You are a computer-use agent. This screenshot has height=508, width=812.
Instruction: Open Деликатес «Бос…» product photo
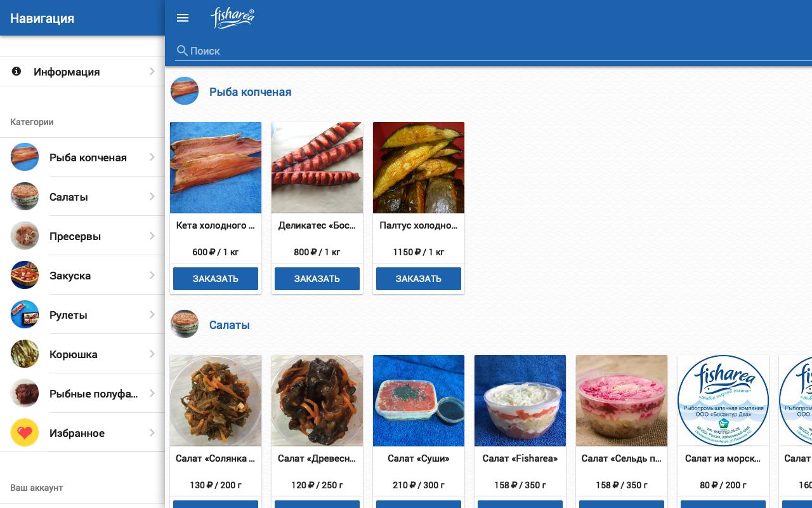317,168
